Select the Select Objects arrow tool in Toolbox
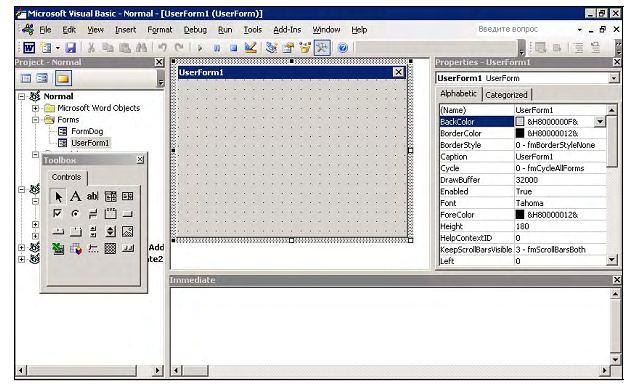This screenshot has height=389, width=632. [x=58, y=196]
